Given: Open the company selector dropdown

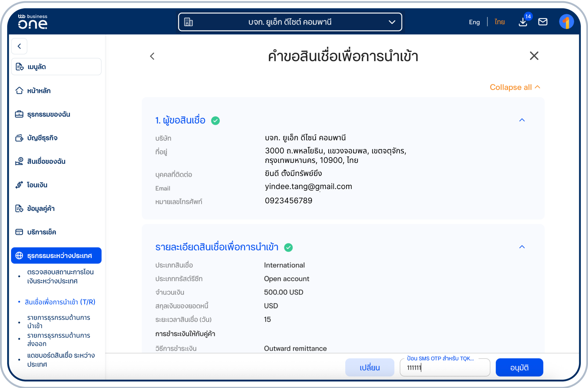Looking at the screenshot, I should pos(290,22).
